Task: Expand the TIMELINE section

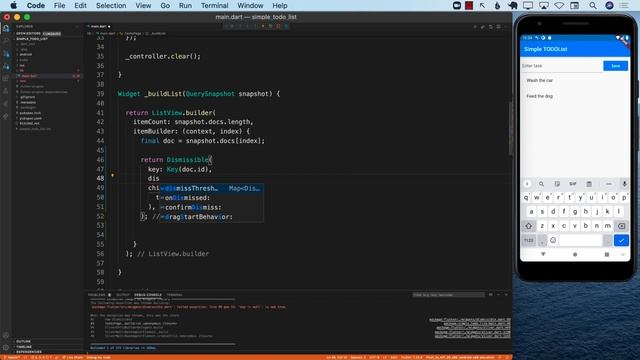Action: point(24,347)
